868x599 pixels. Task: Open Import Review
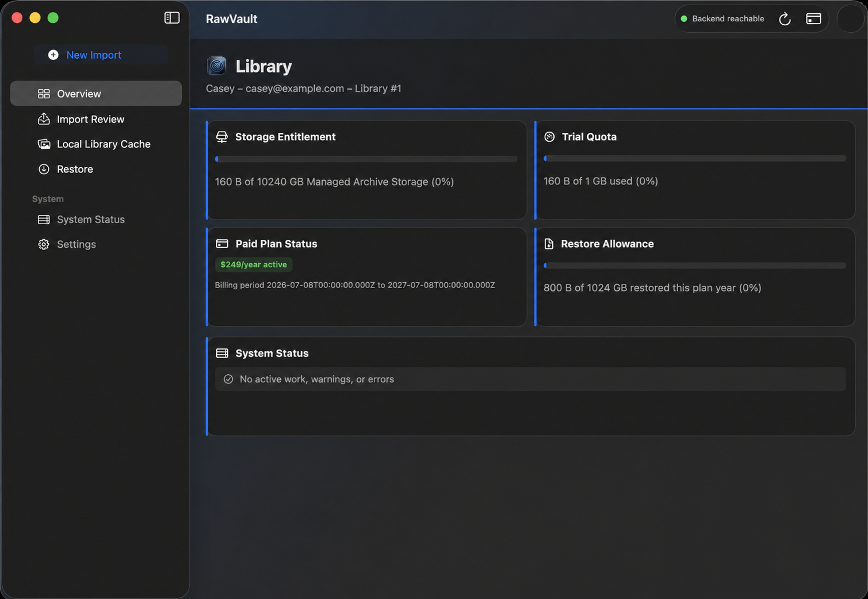[x=96, y=119]
